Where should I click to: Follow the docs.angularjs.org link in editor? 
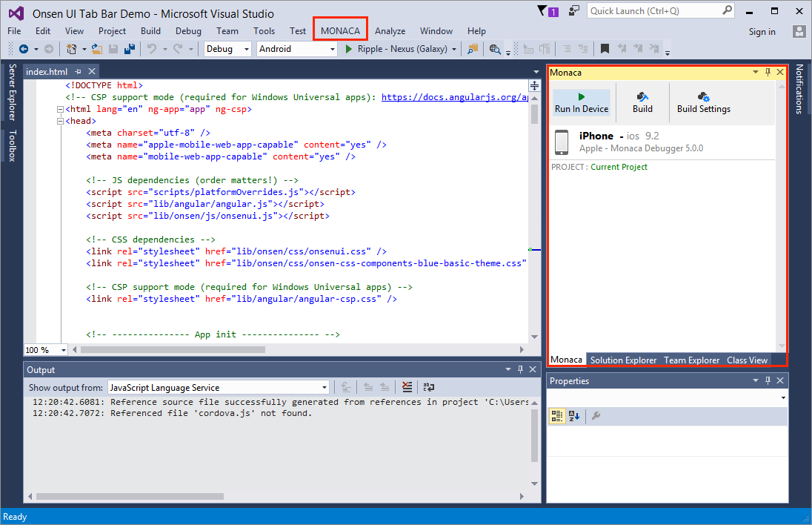coord(454,97)
